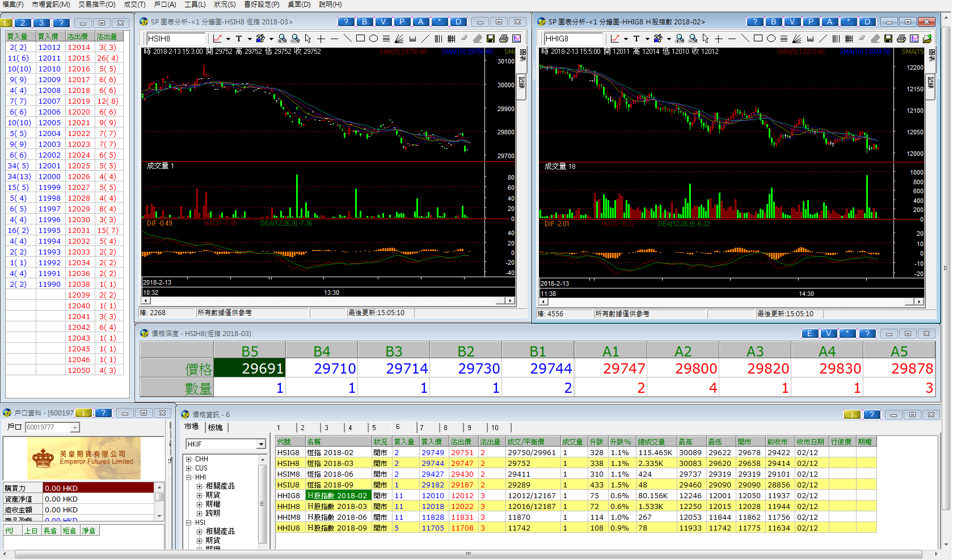Toggle V button in price depth window

[x=828, y=333]
